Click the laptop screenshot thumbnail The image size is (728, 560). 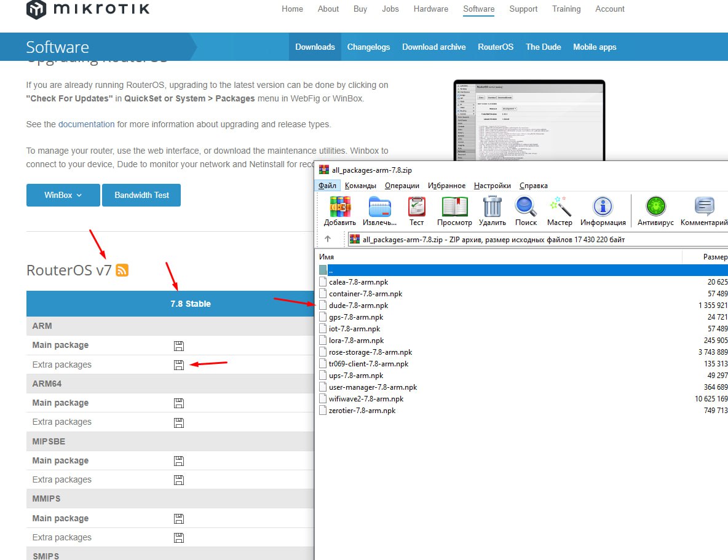(x=529, y=120)
